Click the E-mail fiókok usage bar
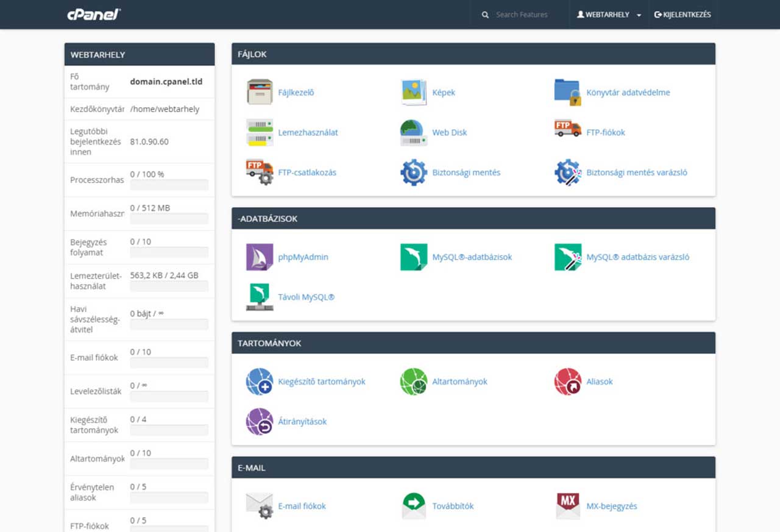The image size is (780, 532). coord(169,363)
